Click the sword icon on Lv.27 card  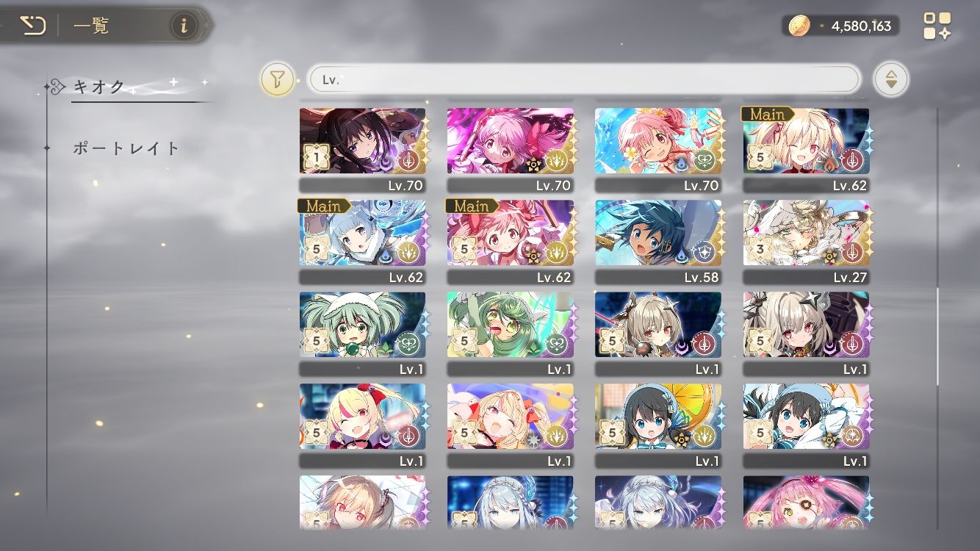(851, 252)
